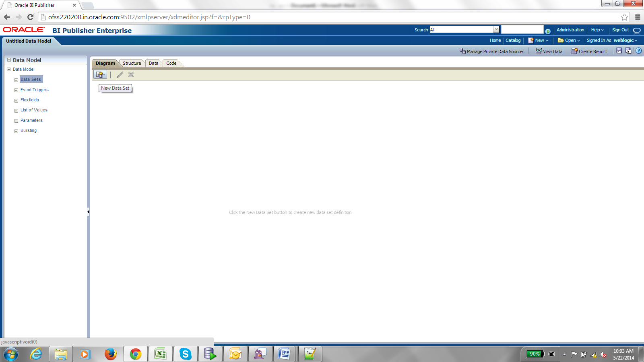644x362 pixels.
Task: Open Windows Explorer folder from taskbar
Action: tap(61, 354)
